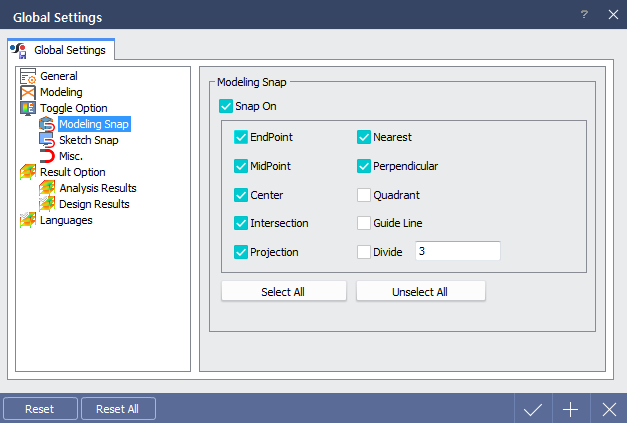Click the Languages icon in tree

pos(28,220)
